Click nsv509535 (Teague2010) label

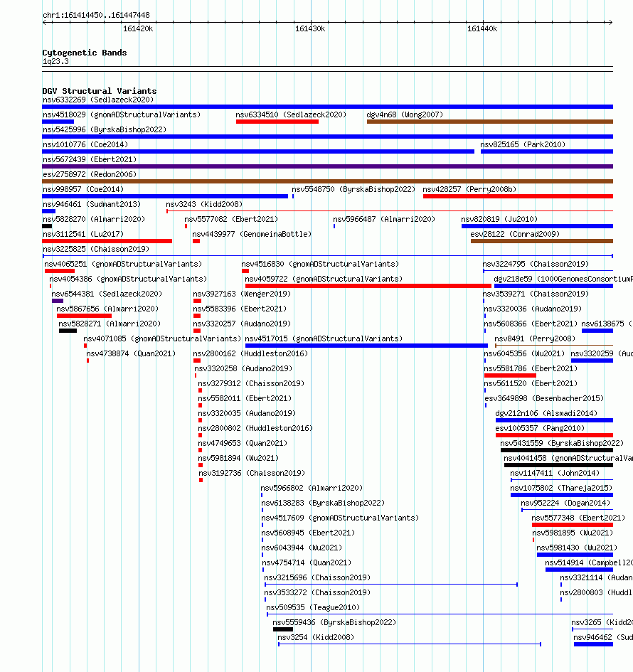313,608
